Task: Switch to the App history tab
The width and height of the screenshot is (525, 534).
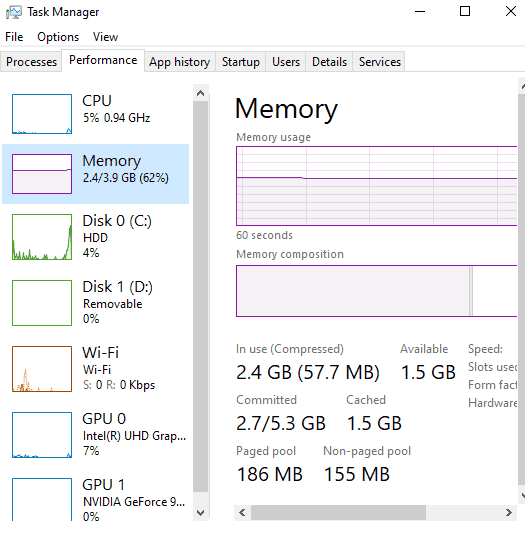Action: coord(179,62)
